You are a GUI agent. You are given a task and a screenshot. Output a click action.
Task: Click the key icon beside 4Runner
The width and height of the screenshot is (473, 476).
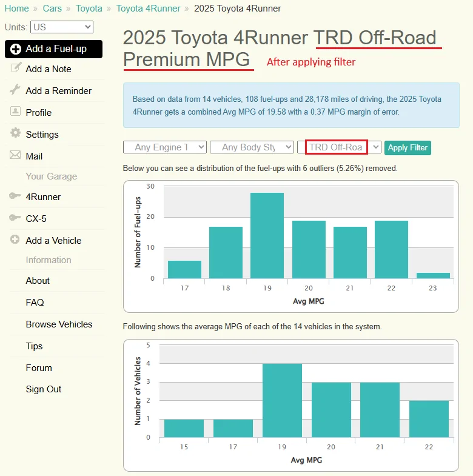15,196
